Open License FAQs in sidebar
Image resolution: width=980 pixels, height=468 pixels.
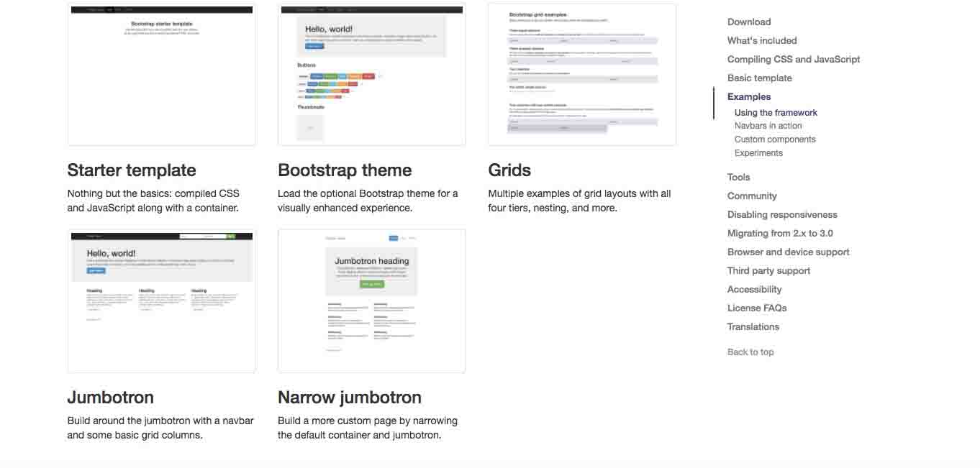757,308
